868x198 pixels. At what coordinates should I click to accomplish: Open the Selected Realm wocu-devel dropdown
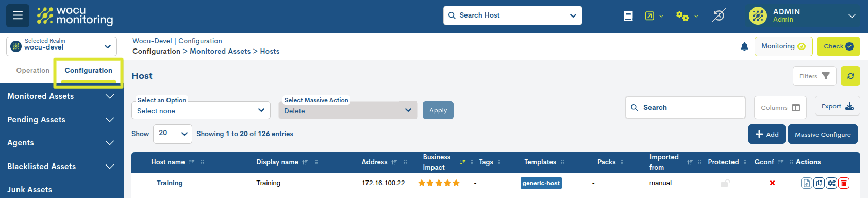(61, 46)
